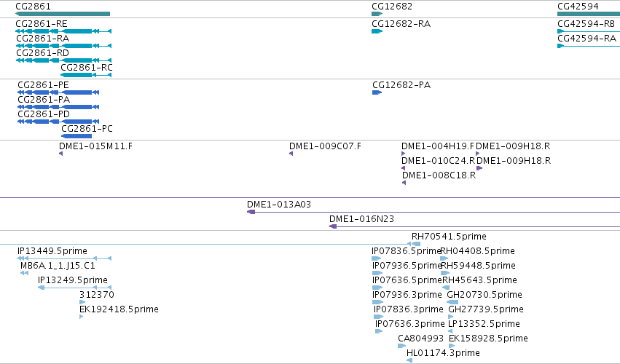Viewport: 620px width, 364px height.
Task: Click the CG42594 gene bar
Action: 589,14
